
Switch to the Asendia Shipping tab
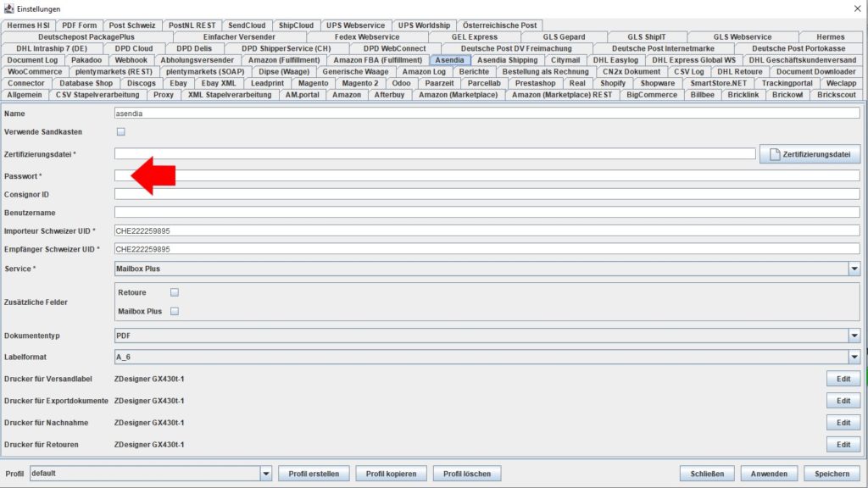(507, 60)
